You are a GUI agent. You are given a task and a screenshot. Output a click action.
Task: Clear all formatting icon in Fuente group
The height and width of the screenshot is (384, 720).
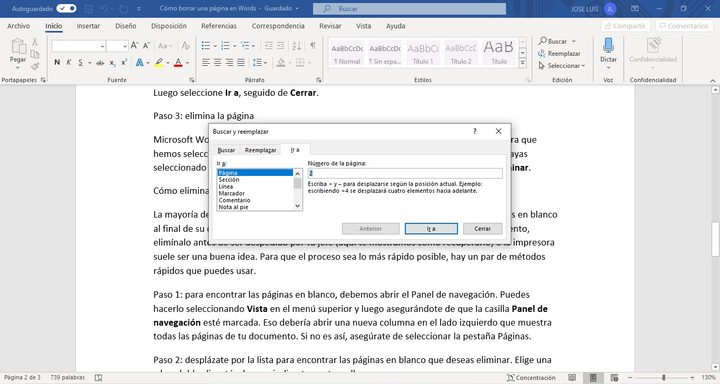pyautogui.click(x=186, y=45)
